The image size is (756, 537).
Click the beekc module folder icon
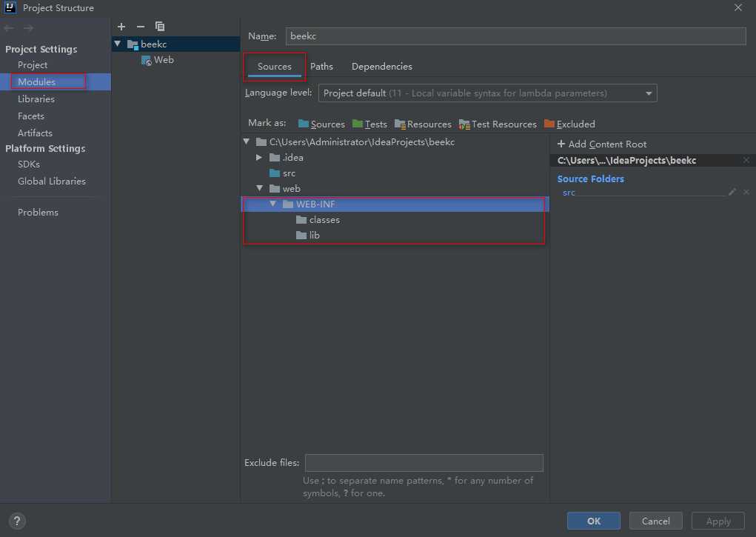coord(133,44)
